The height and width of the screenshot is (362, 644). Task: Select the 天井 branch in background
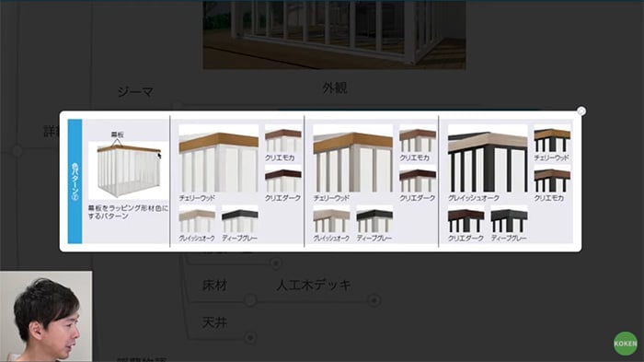coord(214,322)
